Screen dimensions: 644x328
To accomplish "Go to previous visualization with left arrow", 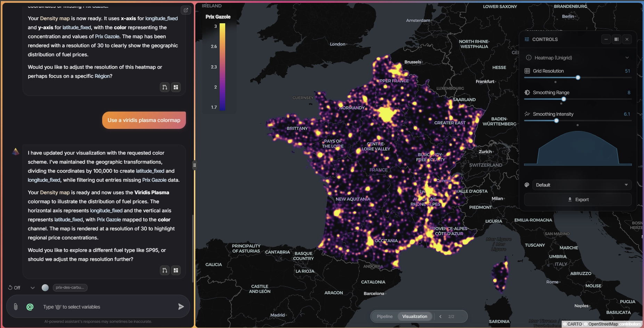I will [440, 317].
